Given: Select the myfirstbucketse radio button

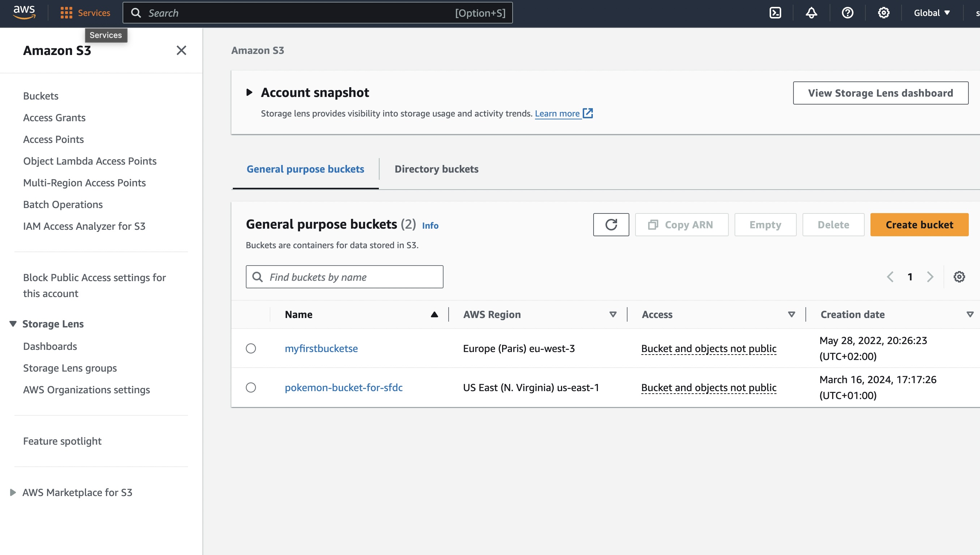Looking at the screenshot, I should point(251,348).
